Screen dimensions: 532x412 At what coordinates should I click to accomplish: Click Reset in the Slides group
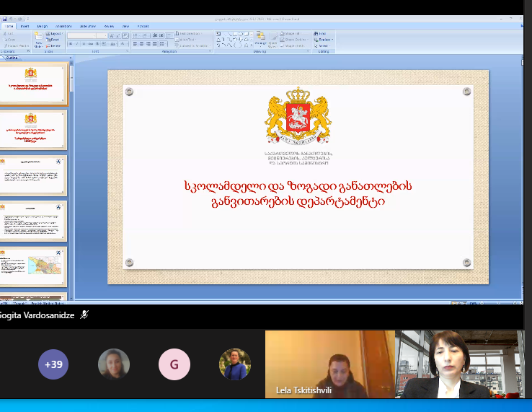pyautogui.click(x=53, y=40)
